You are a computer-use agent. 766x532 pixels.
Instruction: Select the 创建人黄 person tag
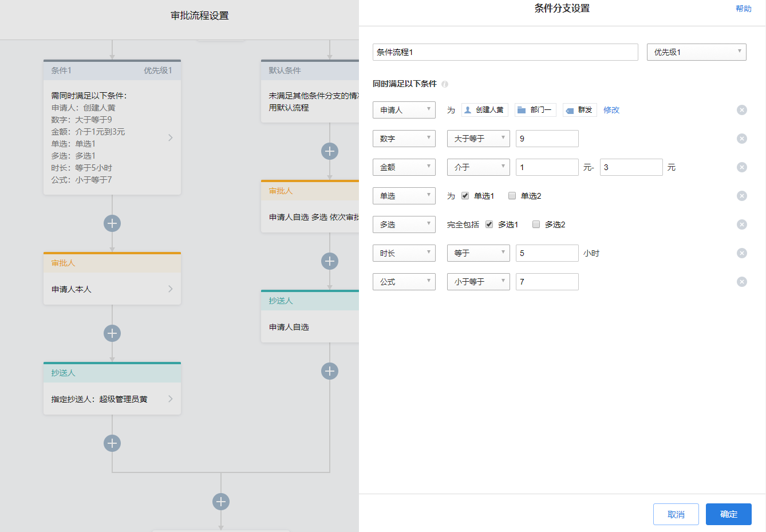[x=484, y=110]
